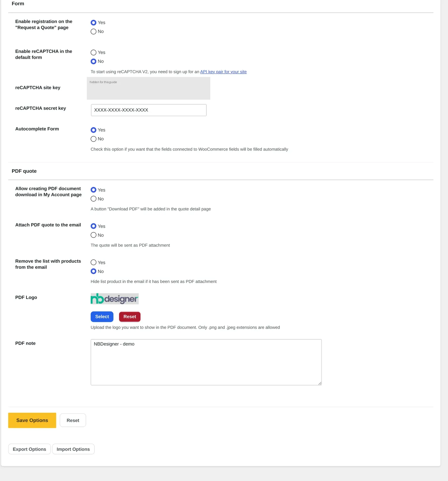The height and width of the screenshot is (481, 448).
Task: Click the Import Options button
Action: 73,449
